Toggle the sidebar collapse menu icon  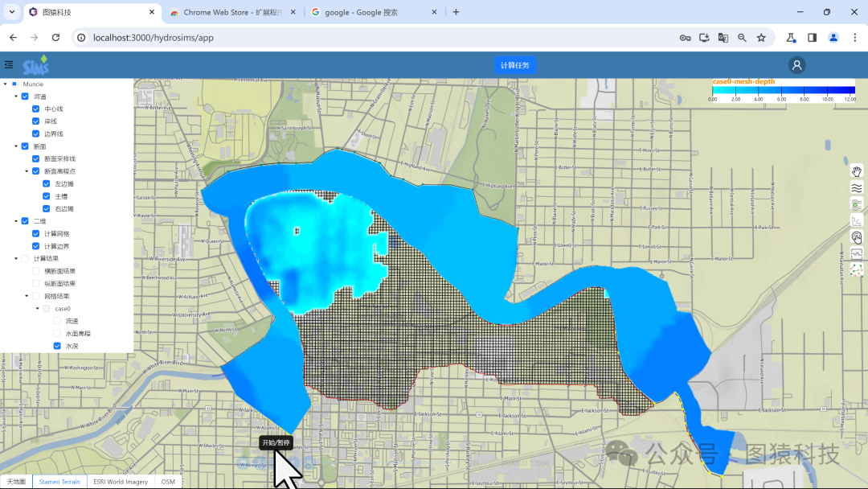tap(9, 65)
